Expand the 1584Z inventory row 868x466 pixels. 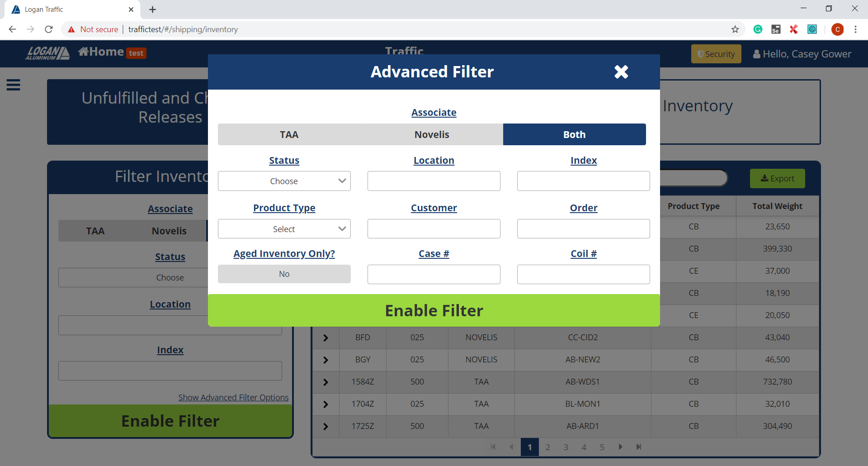point(325,382)
